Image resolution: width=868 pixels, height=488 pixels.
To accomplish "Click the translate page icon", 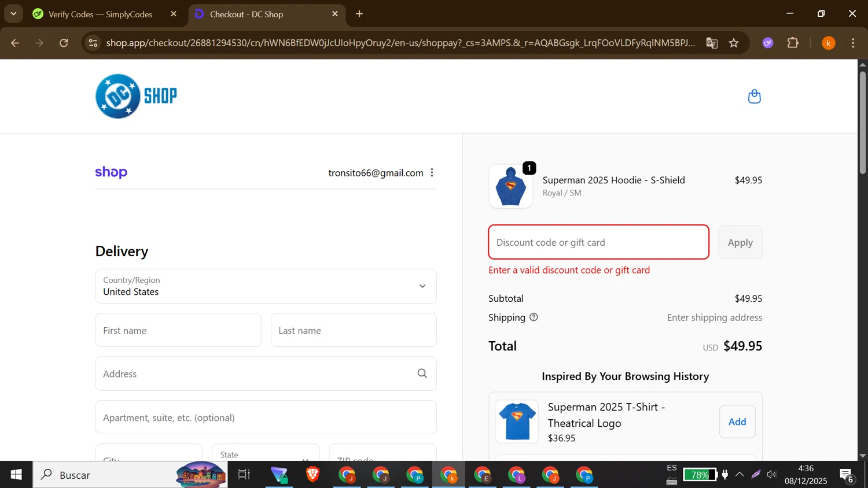I will tap(712, 43).
